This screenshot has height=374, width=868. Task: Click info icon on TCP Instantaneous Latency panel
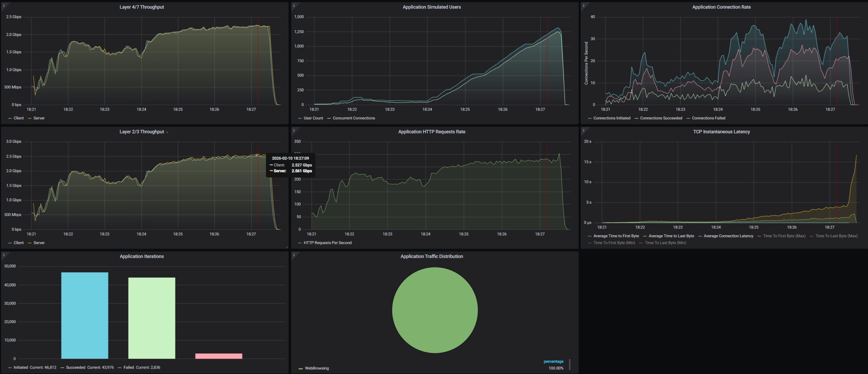[583, 130]
